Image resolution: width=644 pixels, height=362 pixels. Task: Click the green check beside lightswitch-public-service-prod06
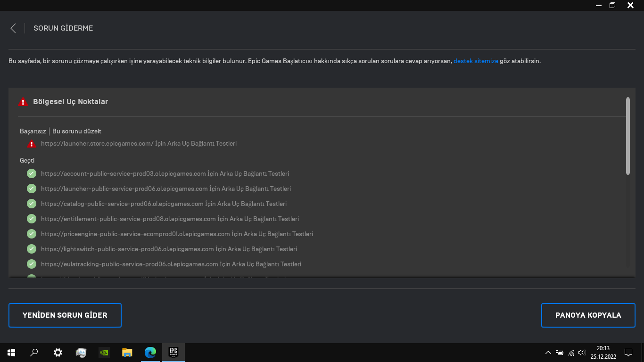click(32, 249)
